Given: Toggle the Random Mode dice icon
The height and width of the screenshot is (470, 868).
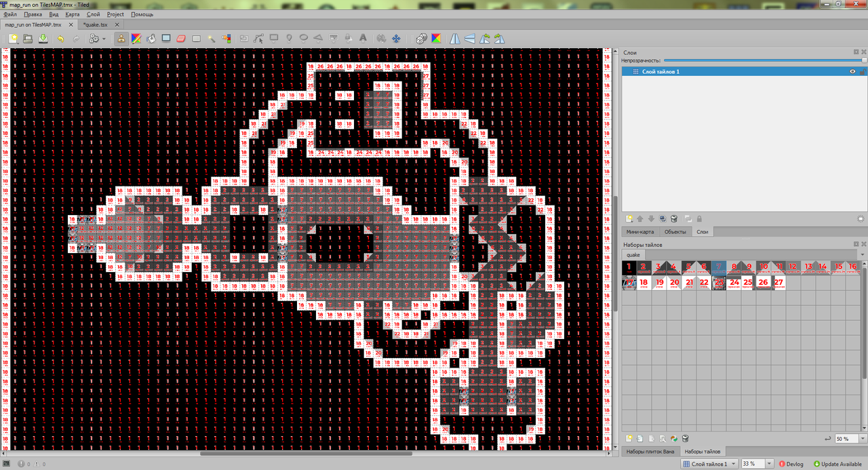Looking at the screenshot, I should tap(420, 39).
